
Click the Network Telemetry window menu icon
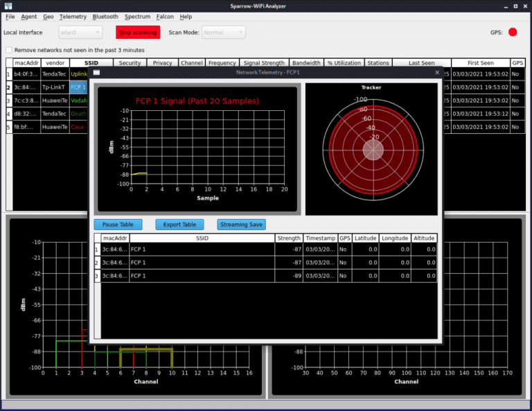[97, 72]
